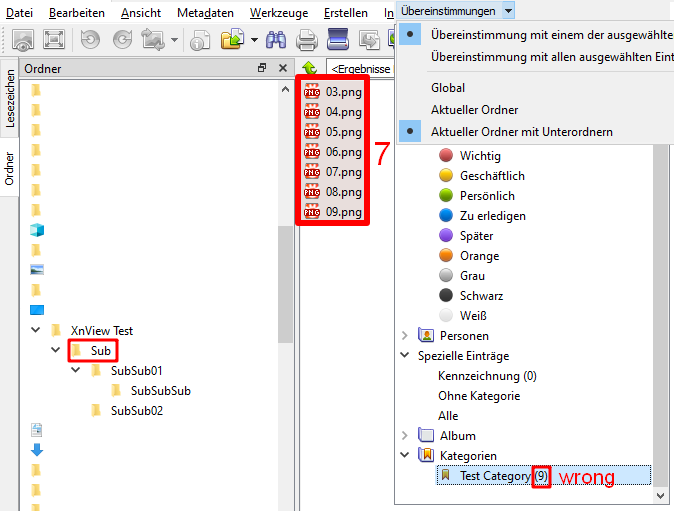
Task: Open dropdown arrow beside export folder icon
Action: pyautogui.click(x=254, y=40)
